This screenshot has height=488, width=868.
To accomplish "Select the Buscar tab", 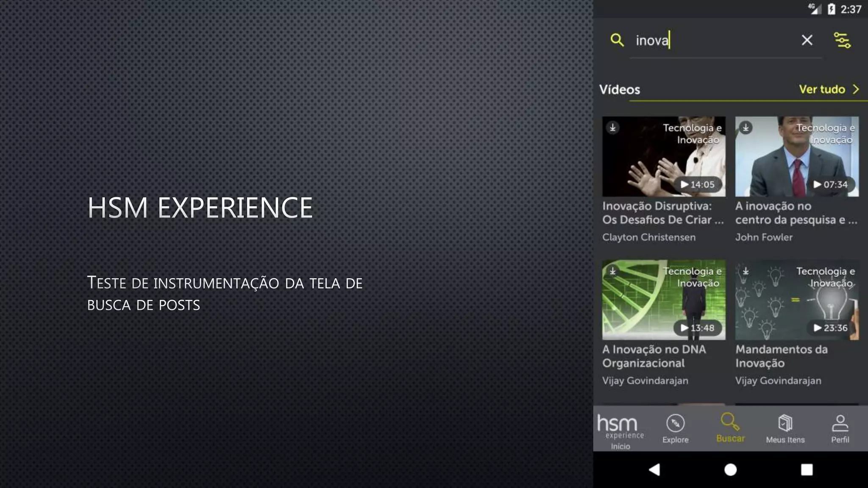I will [x=730, y=428].
